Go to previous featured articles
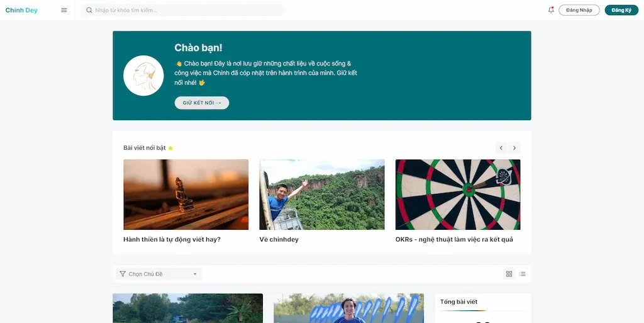This screenshot has width=644, height=323. (x=501, y=148)
